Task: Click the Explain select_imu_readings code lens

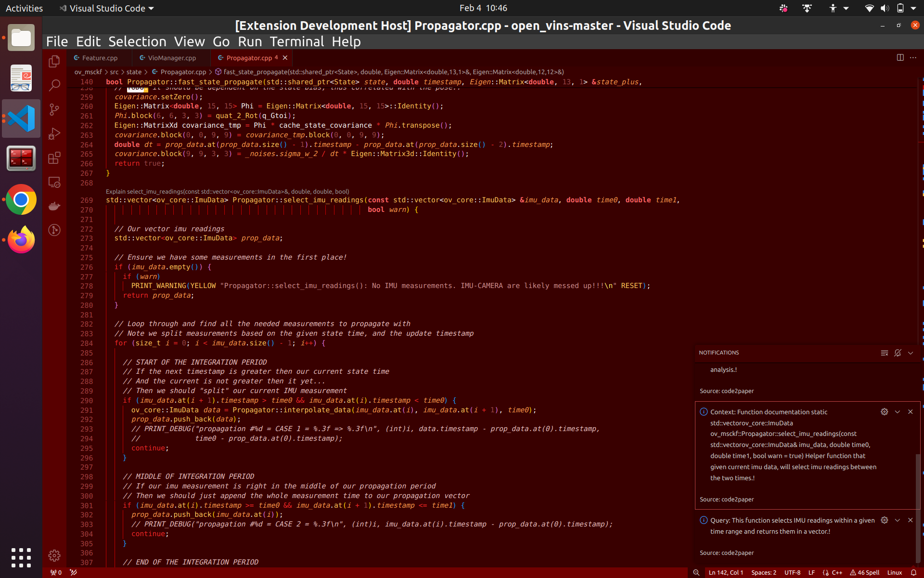Action: [x=227, y=192]
